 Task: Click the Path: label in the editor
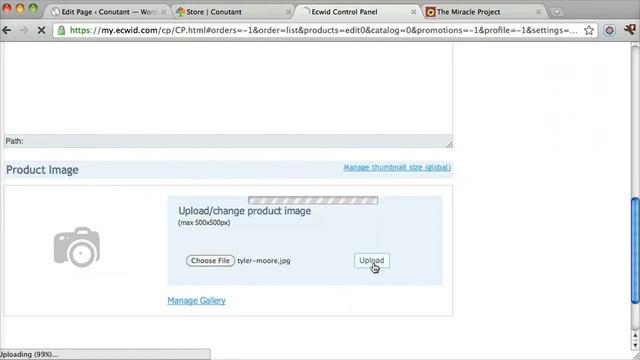coord(14,141)
